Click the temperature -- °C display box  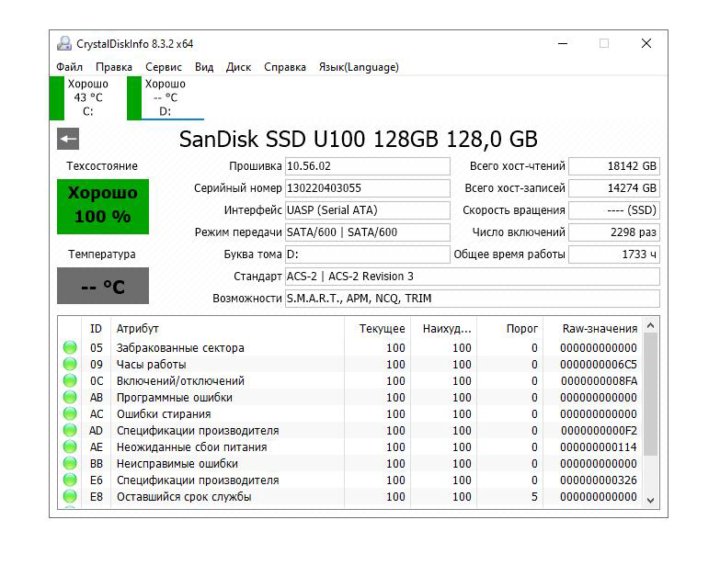click(103, 286)
